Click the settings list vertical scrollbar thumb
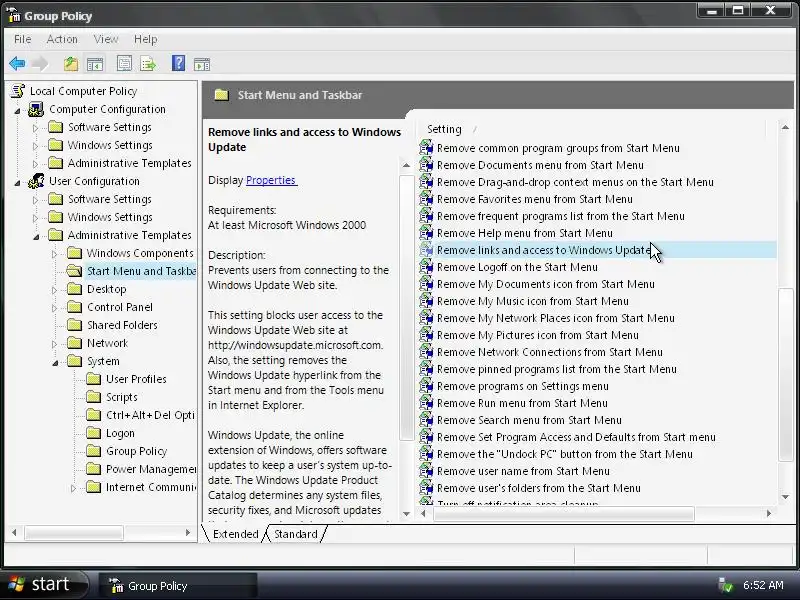The width and height of the screenshot is (800, 600). point(785,375)
